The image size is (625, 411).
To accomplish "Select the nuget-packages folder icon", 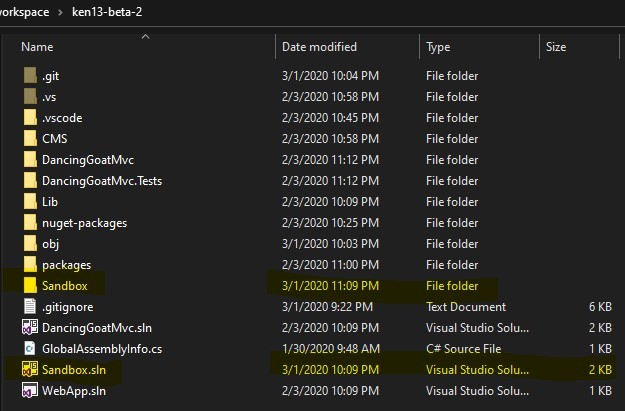I will 30,222.
